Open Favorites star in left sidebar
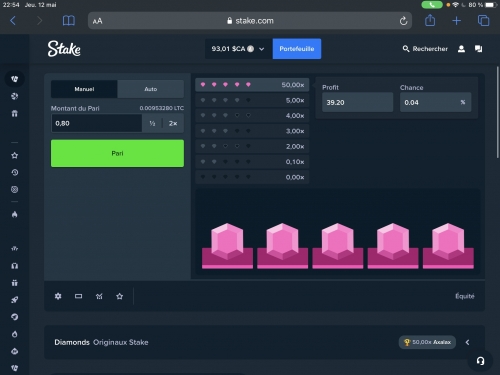The image size is (500, 375). tap(14, 155)
